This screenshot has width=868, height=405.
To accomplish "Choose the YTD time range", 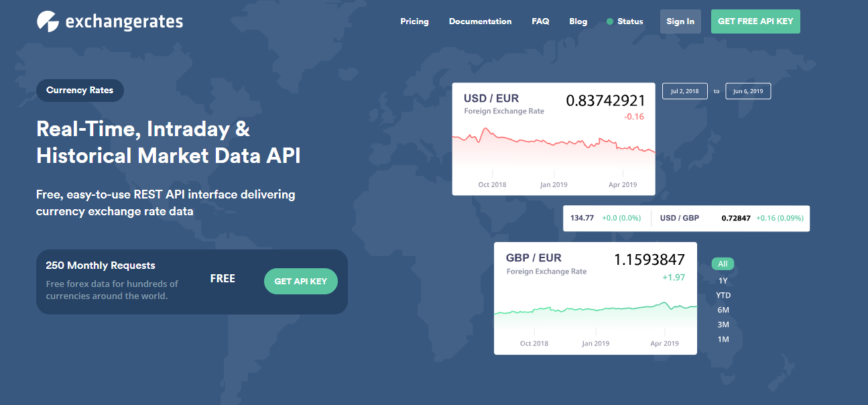I will click(x=723, y=296).
